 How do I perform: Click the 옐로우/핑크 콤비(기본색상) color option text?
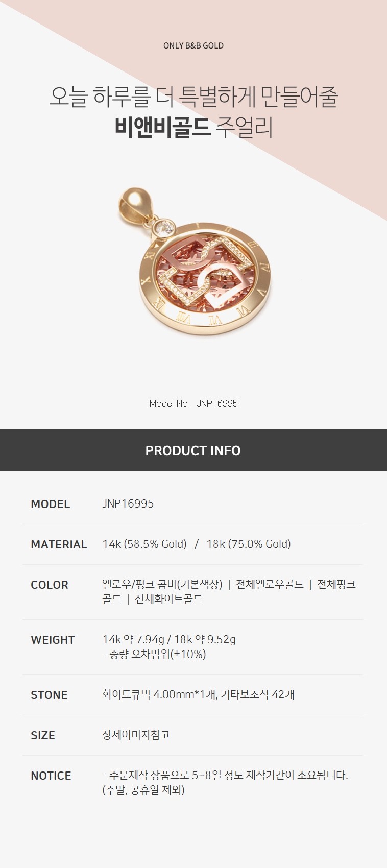pos(162,584)
